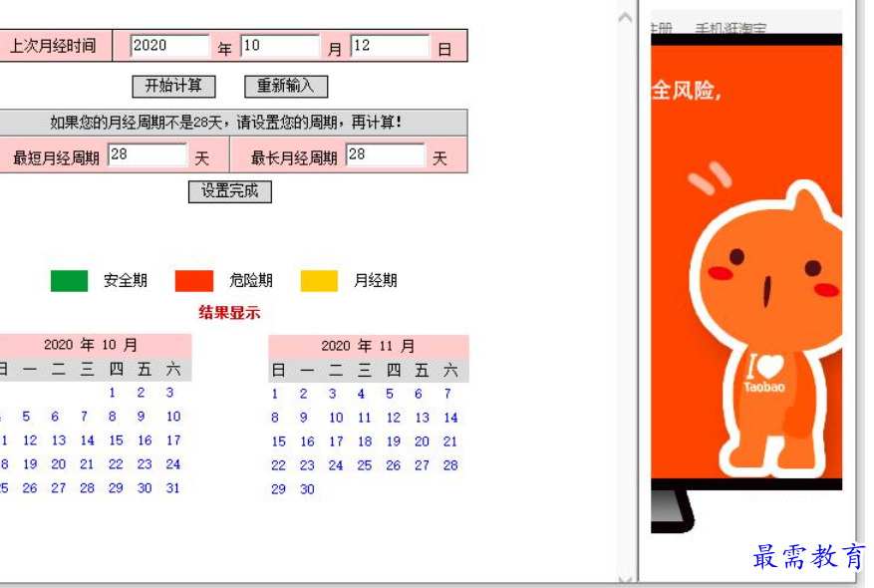
Task: Select November 14 in the 2020年11月 calendar
Action: click(450, 418)
